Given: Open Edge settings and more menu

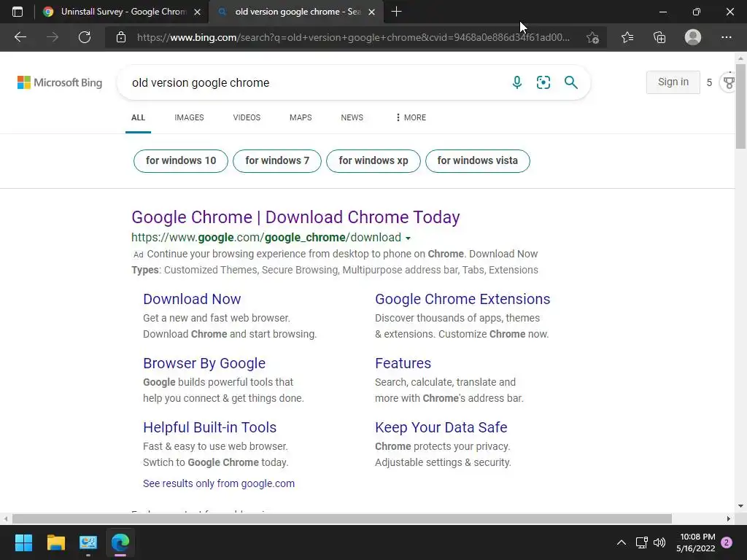Looking at the screenshot, I should [x=726, y=37].
